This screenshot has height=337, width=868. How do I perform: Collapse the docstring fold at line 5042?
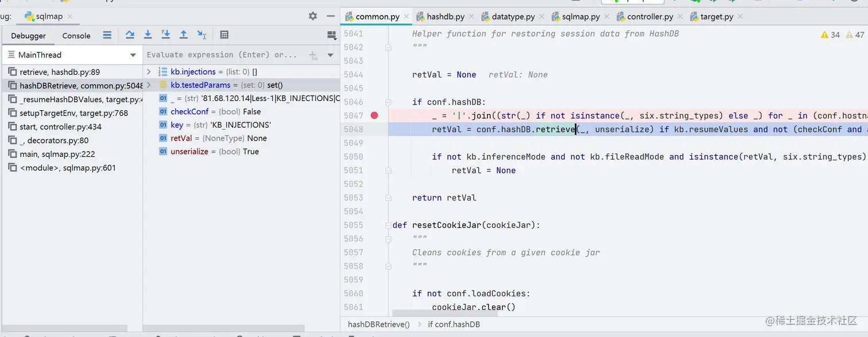389,47
